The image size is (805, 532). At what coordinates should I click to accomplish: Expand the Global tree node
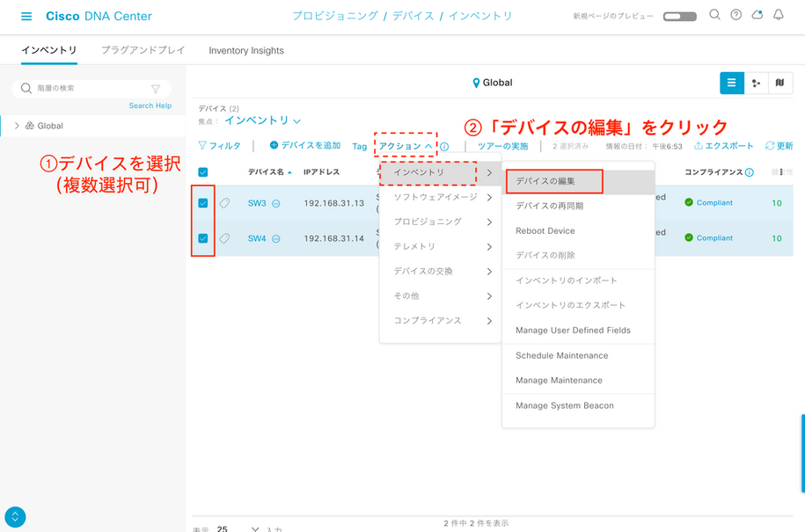pyautogui.click(x=17, y=126)
